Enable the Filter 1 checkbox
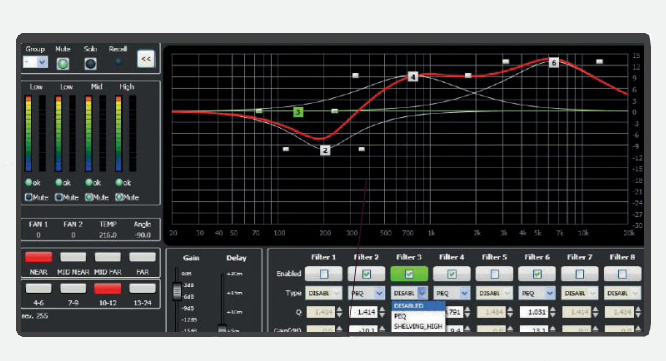 tap(324, 274)
